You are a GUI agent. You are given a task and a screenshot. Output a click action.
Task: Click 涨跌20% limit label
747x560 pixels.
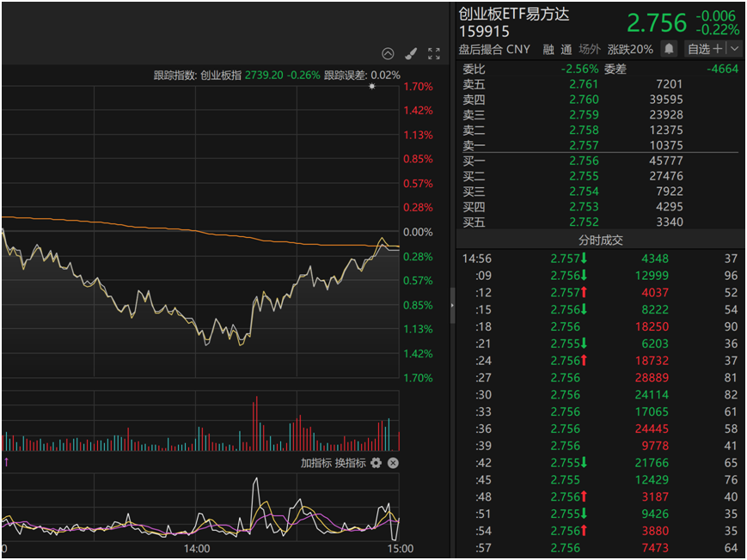[x=630, y=49]
